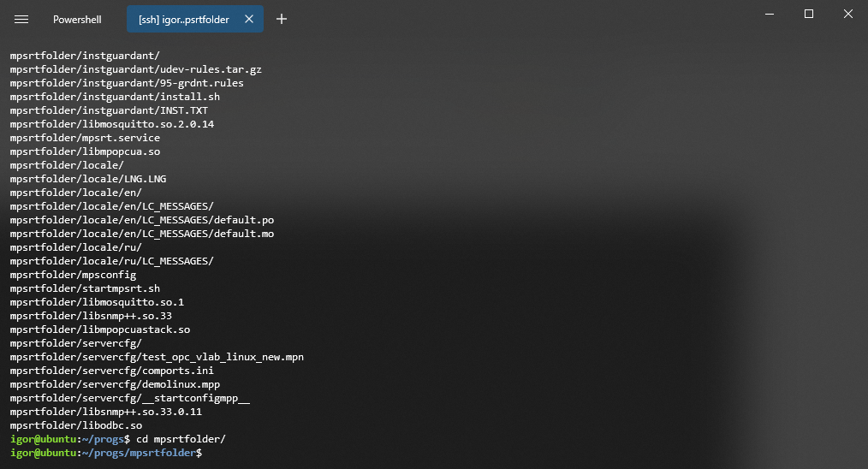Click the last prompt ~/progs/mpsrtfolder$
Viewport: 868px width, 469px height.
(142, 453)
